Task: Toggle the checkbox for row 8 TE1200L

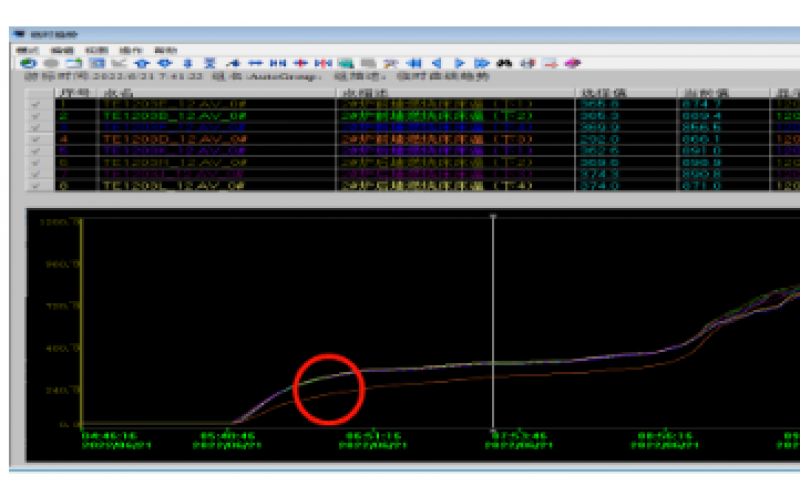Action: [36, 186]
